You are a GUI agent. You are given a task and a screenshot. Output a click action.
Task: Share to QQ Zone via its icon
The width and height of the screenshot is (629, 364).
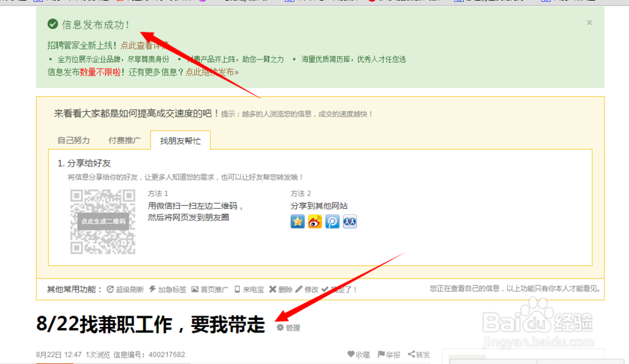297,221
